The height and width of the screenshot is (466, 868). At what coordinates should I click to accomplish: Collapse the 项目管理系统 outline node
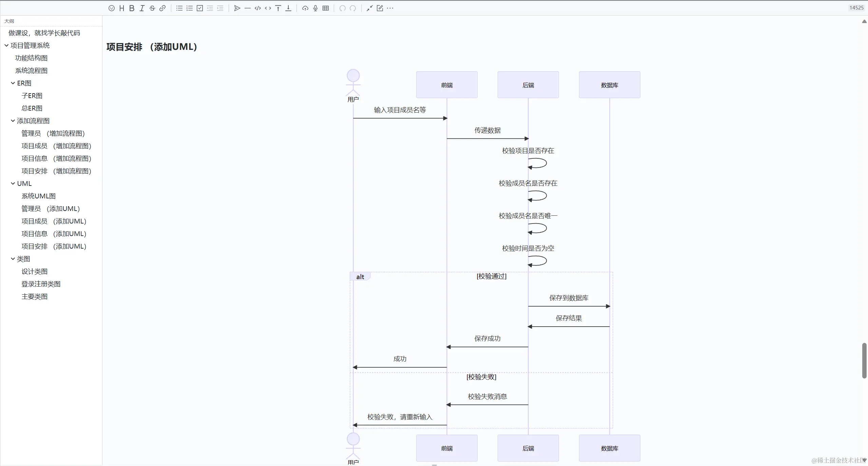(6, 45)
